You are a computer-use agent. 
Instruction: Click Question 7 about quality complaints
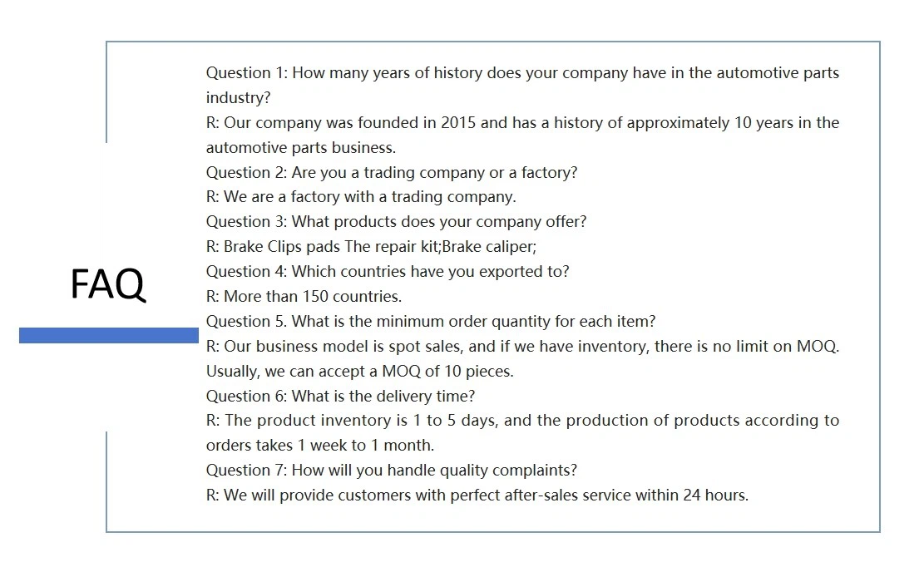coord(391,471)
